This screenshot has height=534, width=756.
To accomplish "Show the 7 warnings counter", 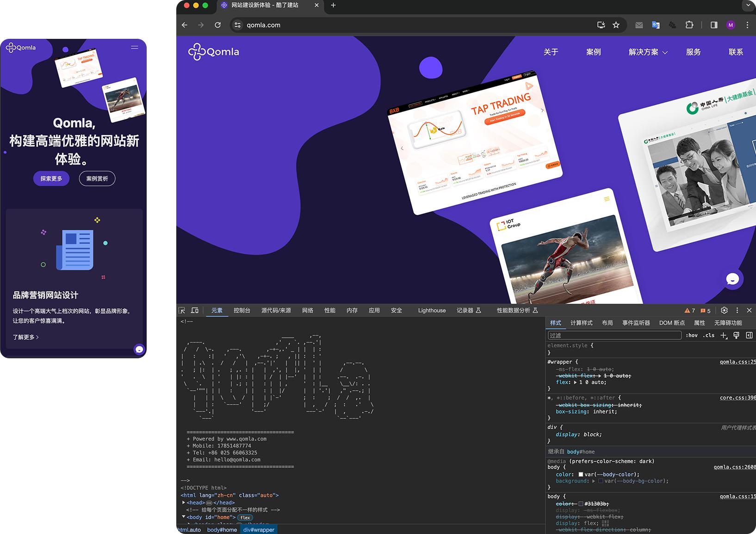I will click(690, 311).
